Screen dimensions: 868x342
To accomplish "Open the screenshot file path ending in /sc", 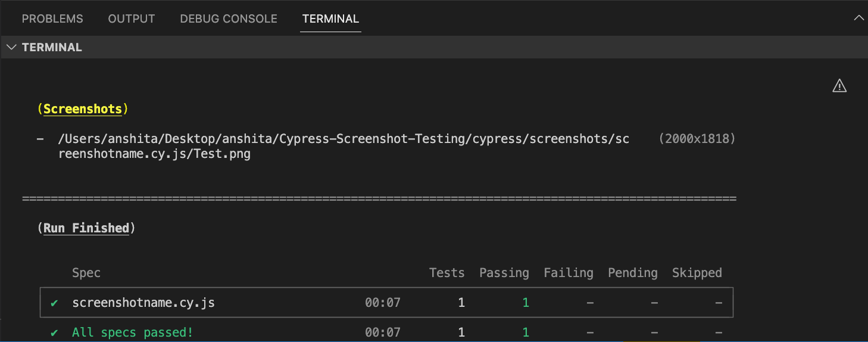I will point(343,139).
